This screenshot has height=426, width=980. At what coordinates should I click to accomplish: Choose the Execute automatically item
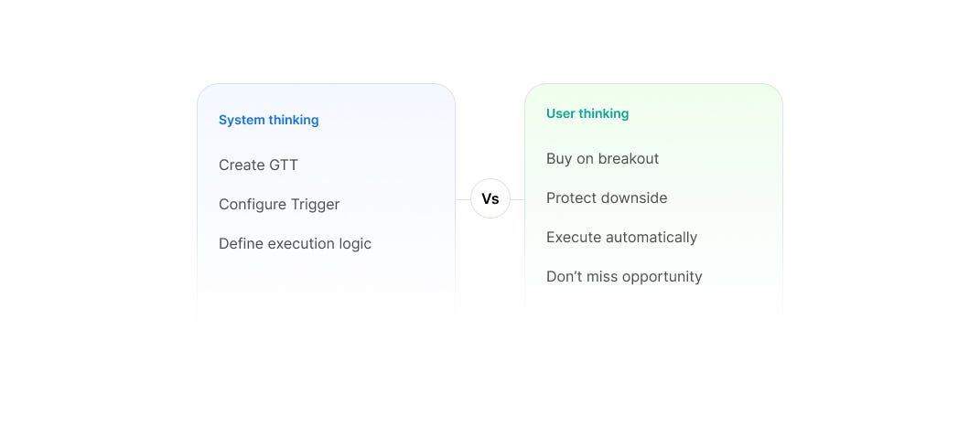coord(622,238)
